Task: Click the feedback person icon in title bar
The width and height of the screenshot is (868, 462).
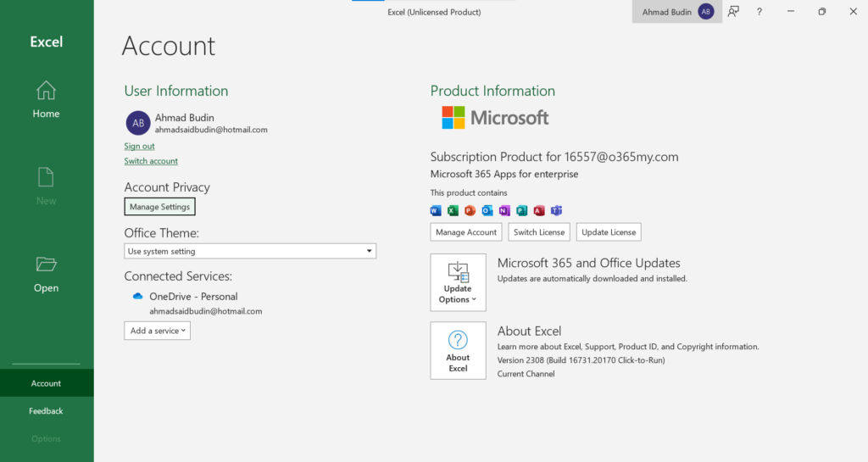Action: coord(733,12)
